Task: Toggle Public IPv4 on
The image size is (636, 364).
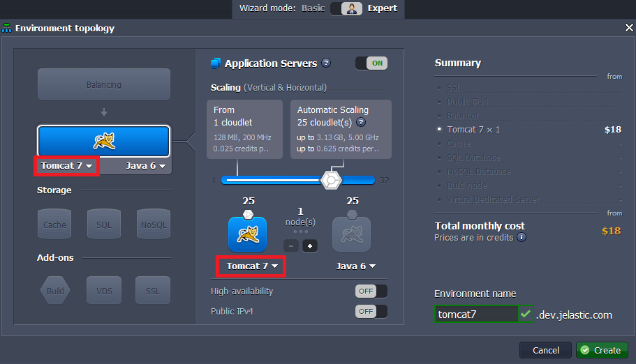Action: coord(371,311)
